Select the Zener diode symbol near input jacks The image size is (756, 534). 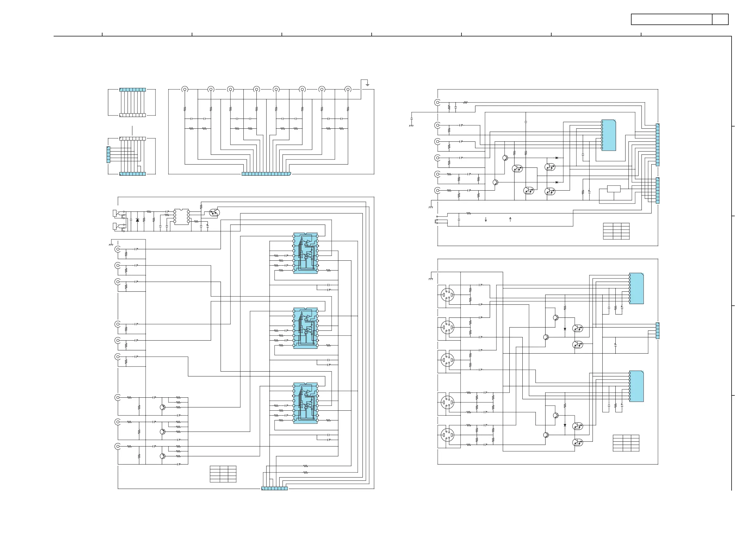[x=137, y=220]
